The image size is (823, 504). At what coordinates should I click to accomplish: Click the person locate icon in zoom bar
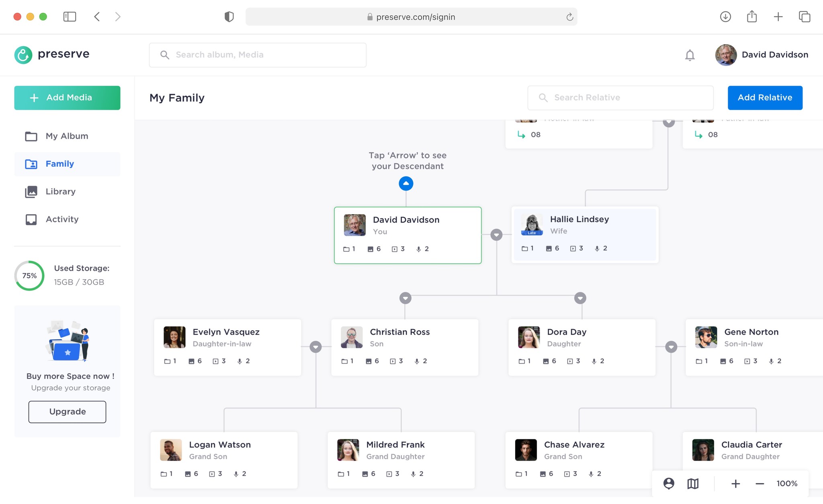(669, 483)
